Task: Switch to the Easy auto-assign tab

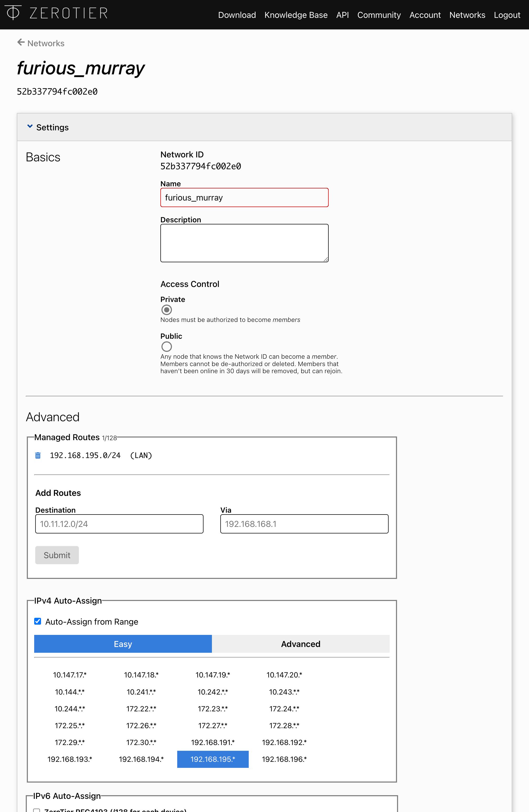Action: tap(123, 644)
